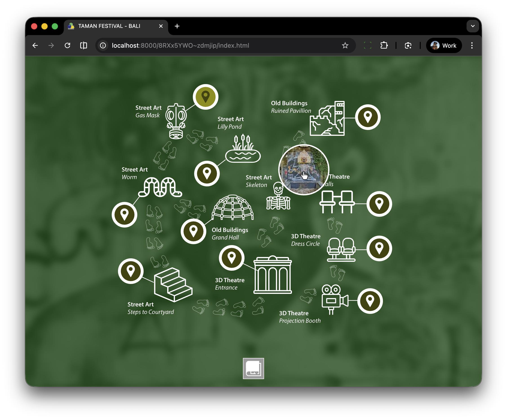
Task: Click the Projection Booth location pin
Action: point(370,301)
